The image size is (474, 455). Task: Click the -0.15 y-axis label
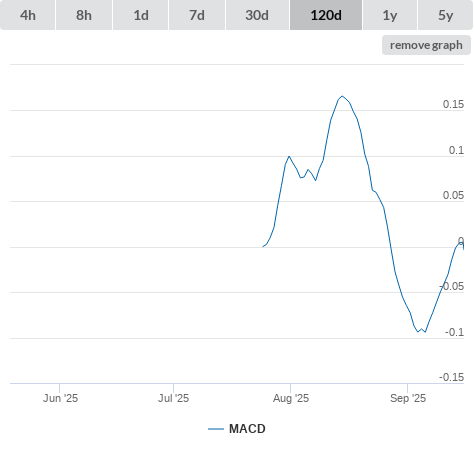(451, 377)
